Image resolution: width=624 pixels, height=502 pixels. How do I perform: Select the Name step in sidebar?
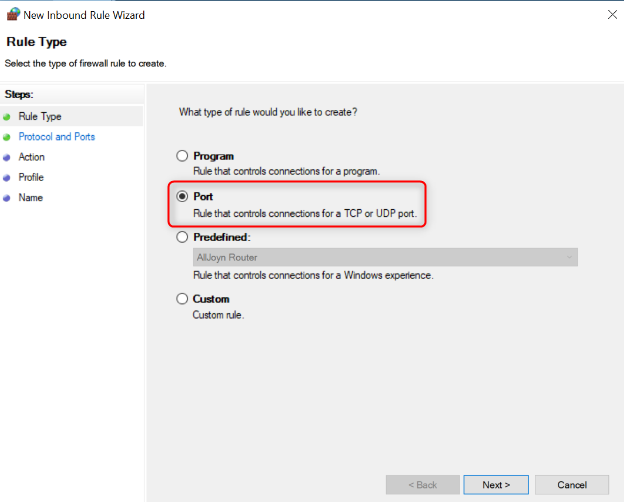coord(31,198)
